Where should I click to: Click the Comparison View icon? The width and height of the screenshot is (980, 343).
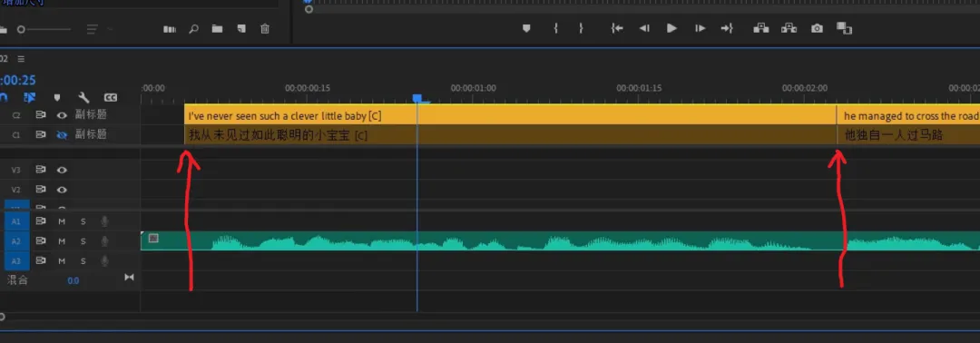845,28
